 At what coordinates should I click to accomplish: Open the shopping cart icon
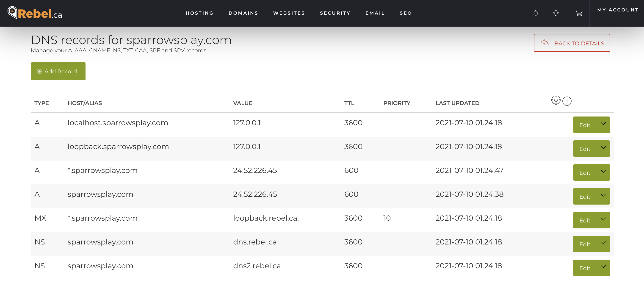tap(578, 13)
